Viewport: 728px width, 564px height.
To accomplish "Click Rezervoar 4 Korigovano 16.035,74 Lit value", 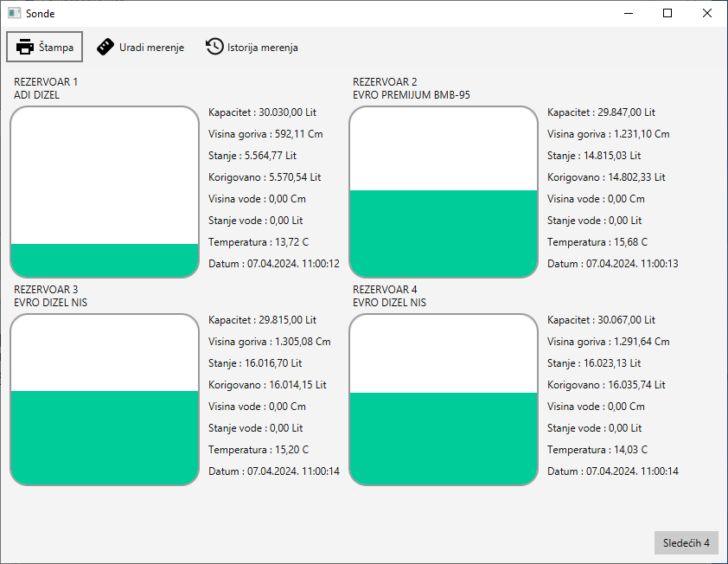I will pos(606,385).
